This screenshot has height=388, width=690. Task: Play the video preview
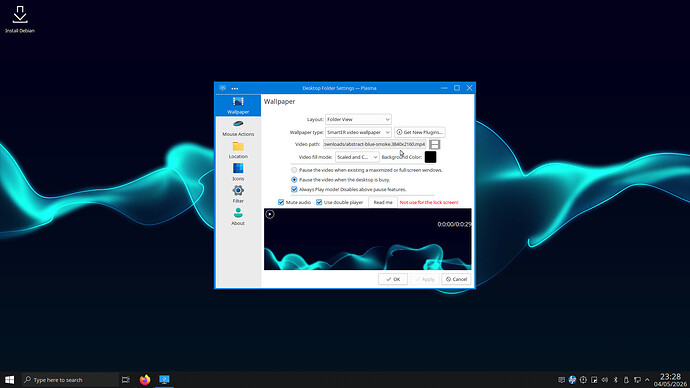[x=270, y=214]
